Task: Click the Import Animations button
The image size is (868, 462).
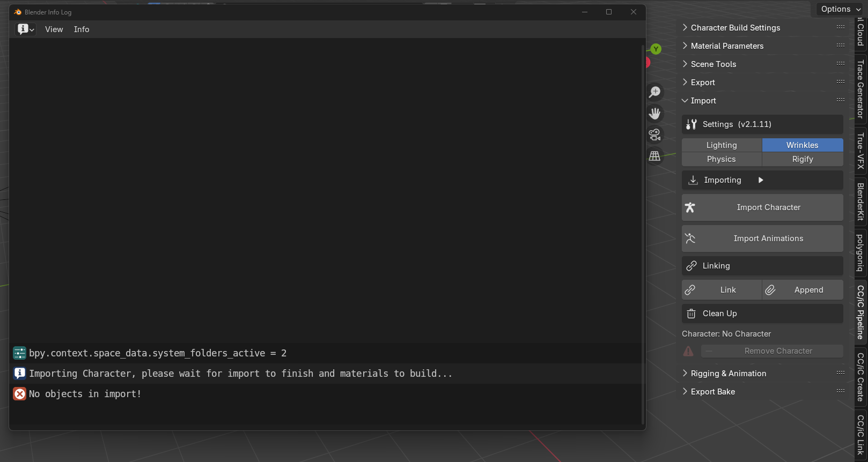Action: 762,239
